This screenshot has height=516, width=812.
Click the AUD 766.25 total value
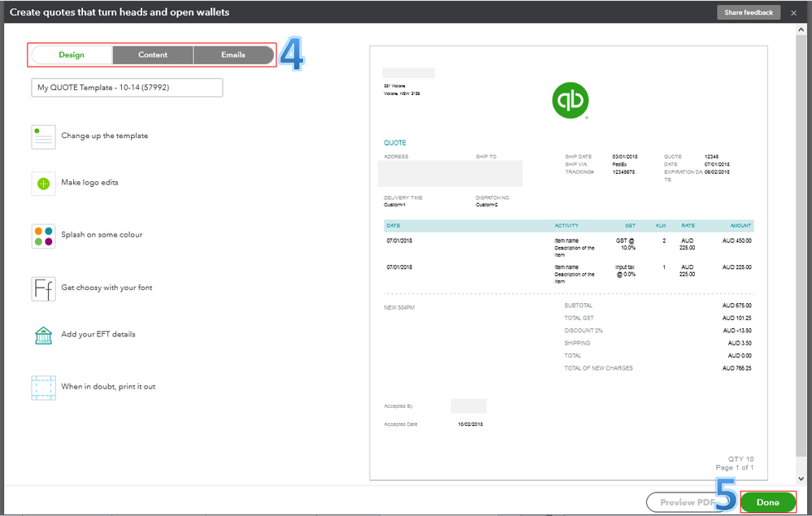737,368
